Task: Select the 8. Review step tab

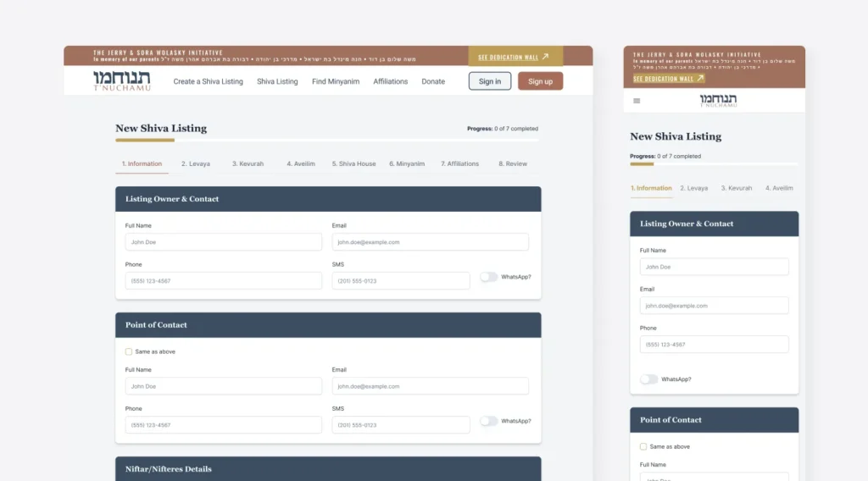Action: pyautogui.click(x=513, y=163)
